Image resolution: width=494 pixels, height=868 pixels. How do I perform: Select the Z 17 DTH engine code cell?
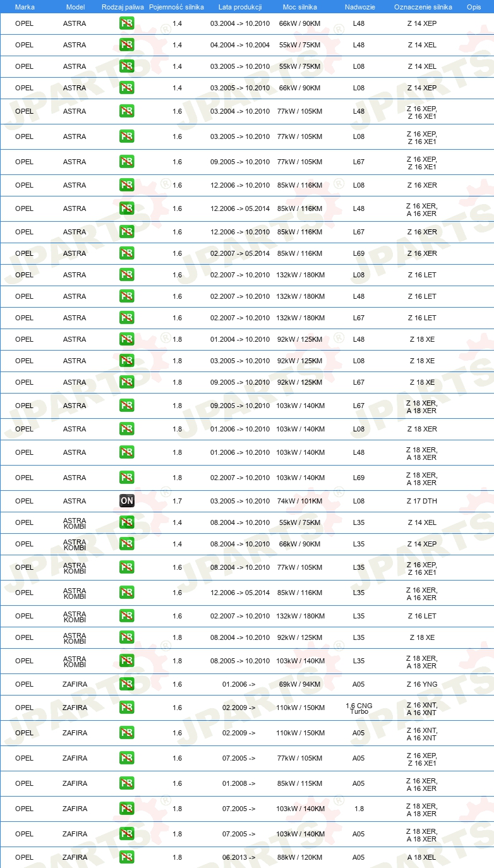click(x=422, y=501)
